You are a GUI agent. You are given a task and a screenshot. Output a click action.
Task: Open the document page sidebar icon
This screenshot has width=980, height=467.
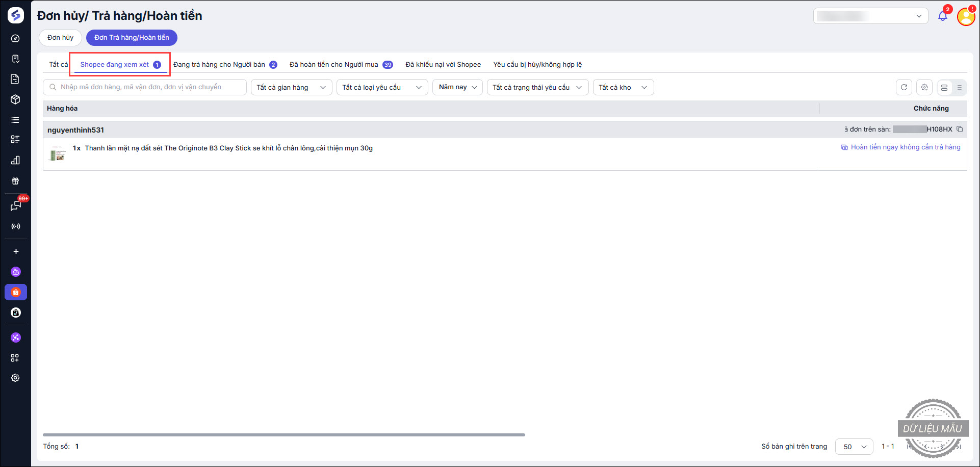click(15, 79)
